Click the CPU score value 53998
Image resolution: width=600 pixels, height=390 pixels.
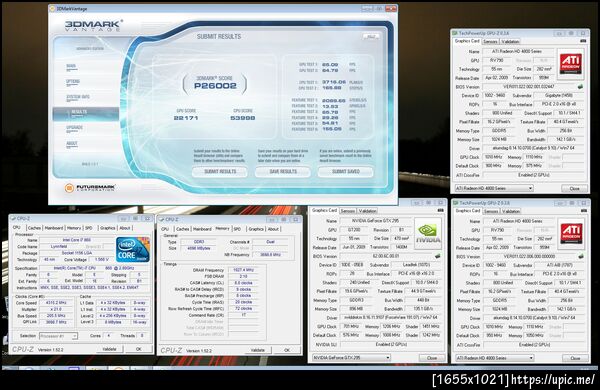pyautogui.click(x=243, y=118)
